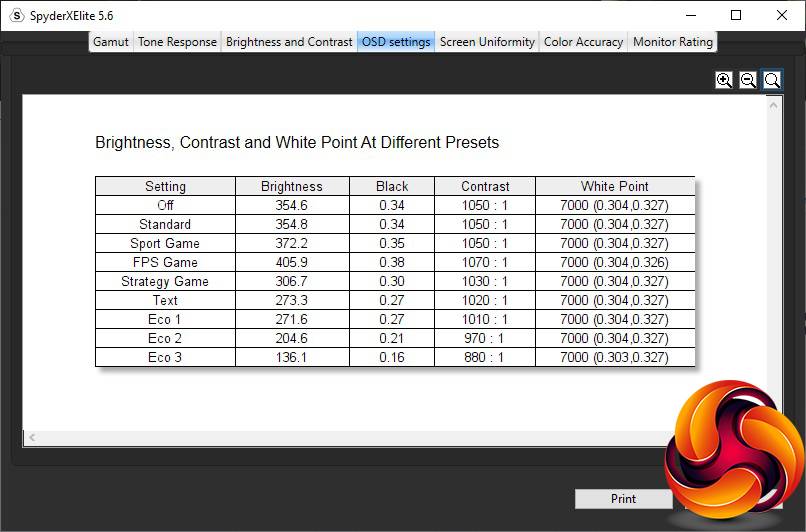The height and width of the screenshot is (532, 806).
Task: Click the zoom out magnifier icon
Action: tap(748, 80)
